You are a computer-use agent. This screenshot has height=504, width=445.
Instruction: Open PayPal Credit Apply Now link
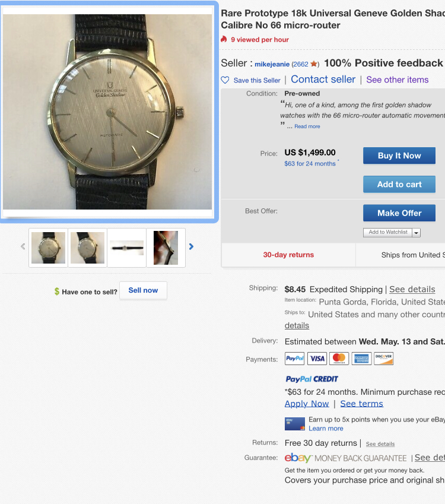click(x=307, y=404)
